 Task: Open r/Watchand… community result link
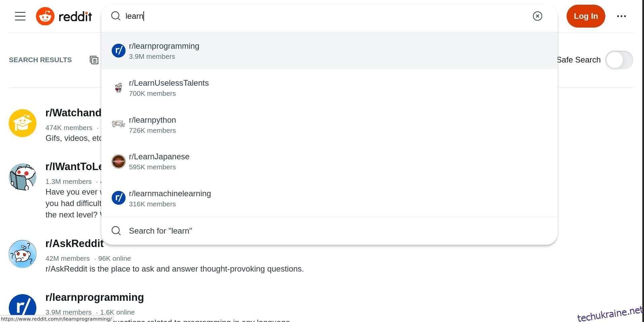pyautogui.click(x=73, y=113)
